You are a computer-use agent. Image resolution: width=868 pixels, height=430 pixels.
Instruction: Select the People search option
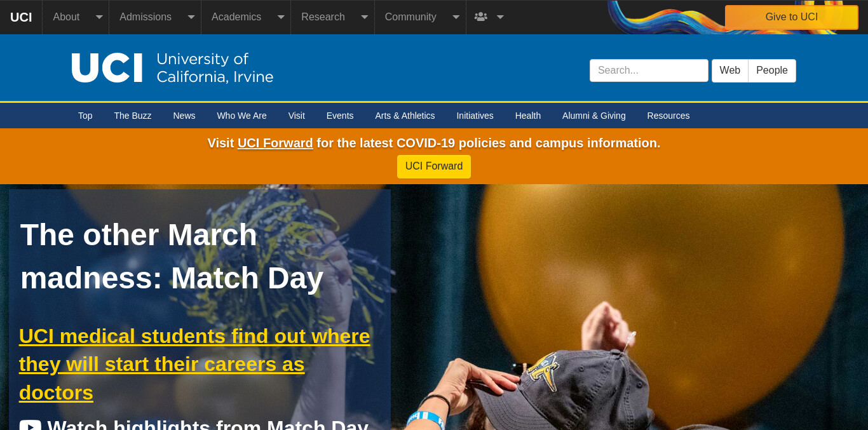[x=772, y=71]
